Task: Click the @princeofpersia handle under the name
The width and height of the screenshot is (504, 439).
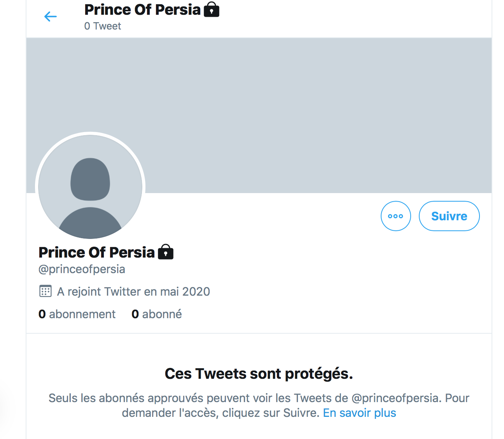Action: click(82, 269)
